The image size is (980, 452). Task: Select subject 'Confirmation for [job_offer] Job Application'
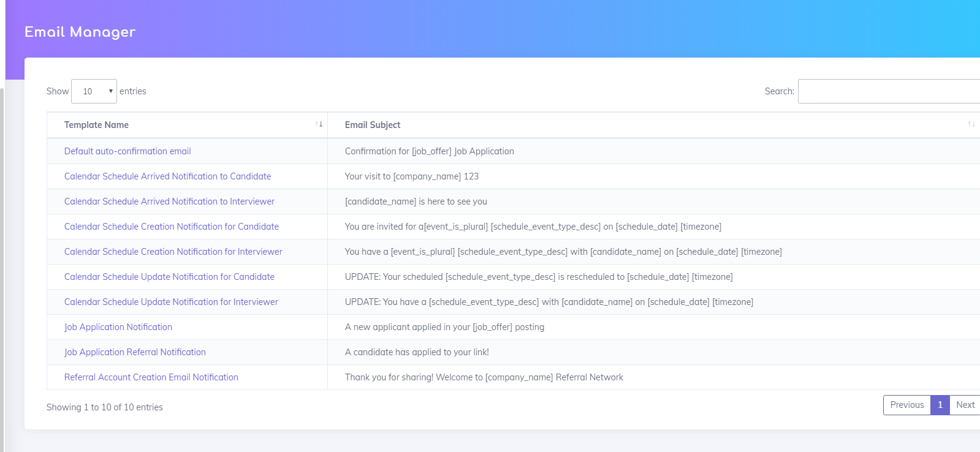[x=430, y=151]
